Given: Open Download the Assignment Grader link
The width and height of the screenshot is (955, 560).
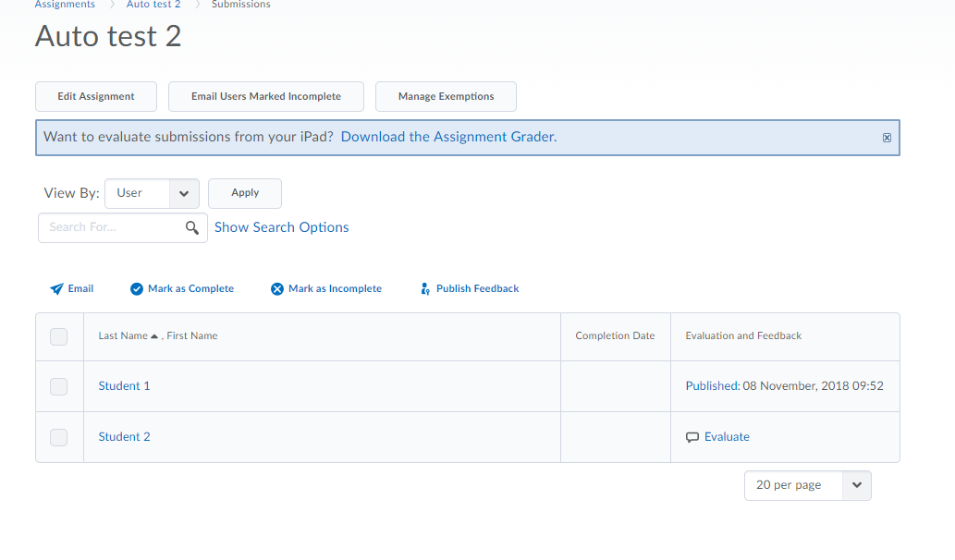Looking at the screenshot, I should 448,137.
